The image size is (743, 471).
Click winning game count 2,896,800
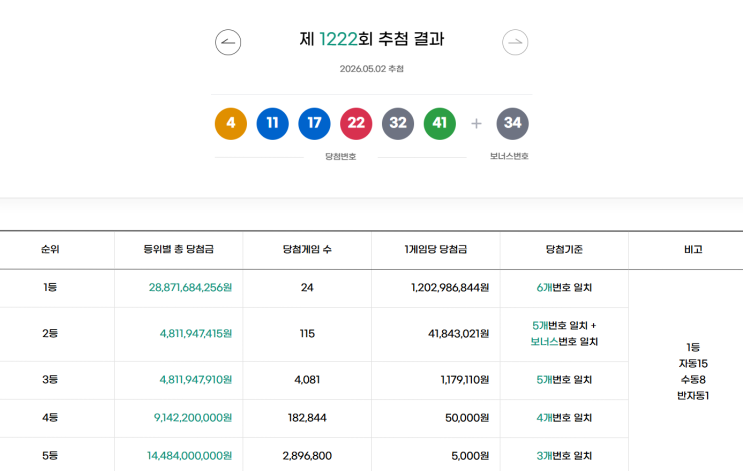(x=307, y=456)
